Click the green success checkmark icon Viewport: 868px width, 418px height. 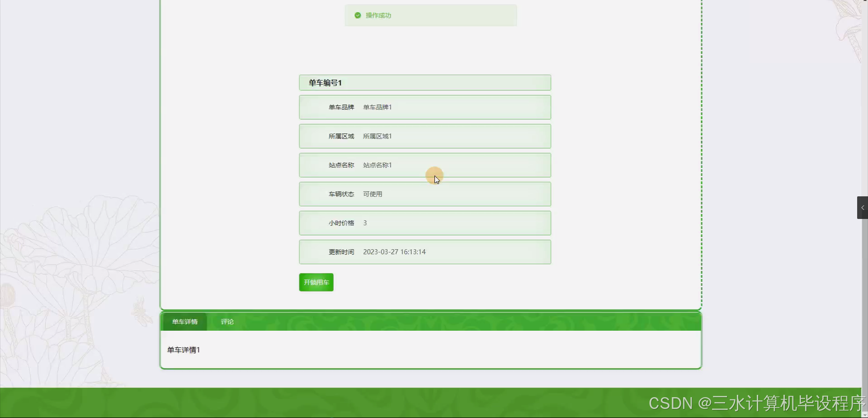pos(358,15)
